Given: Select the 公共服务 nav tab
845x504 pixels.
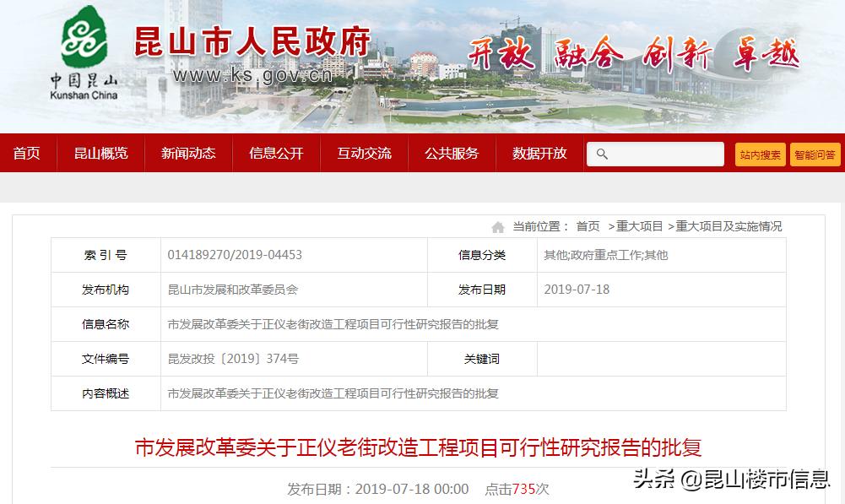Looking at the screenshot, I should click(x=451, y=154).
